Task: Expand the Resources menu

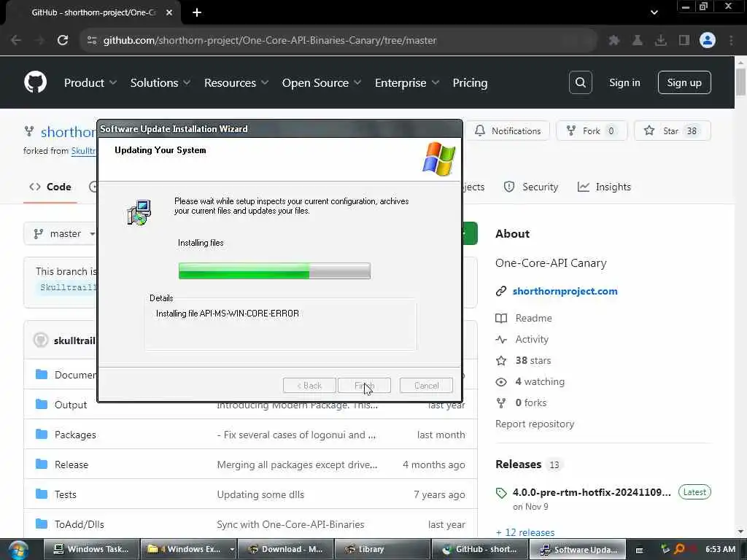Action: pos(236,82)
